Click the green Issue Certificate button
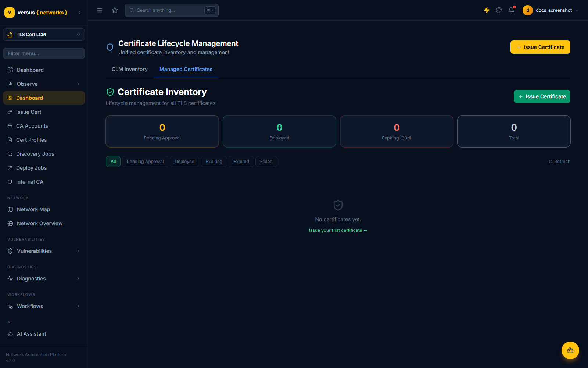This screenshot has width=588, height=368. click(542, 96)
